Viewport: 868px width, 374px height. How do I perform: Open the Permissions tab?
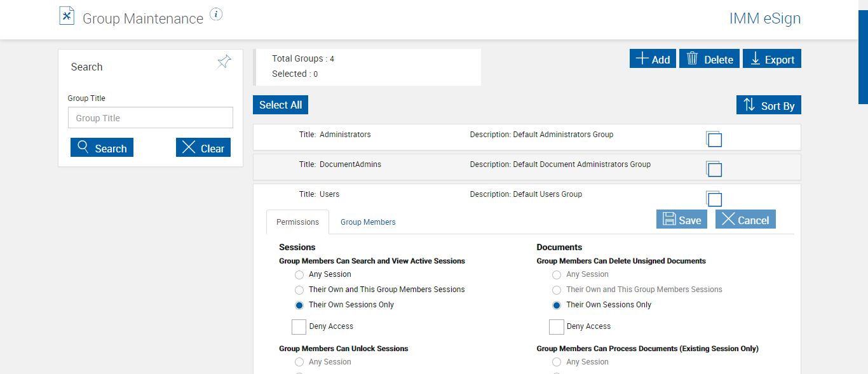coord(297,222)
